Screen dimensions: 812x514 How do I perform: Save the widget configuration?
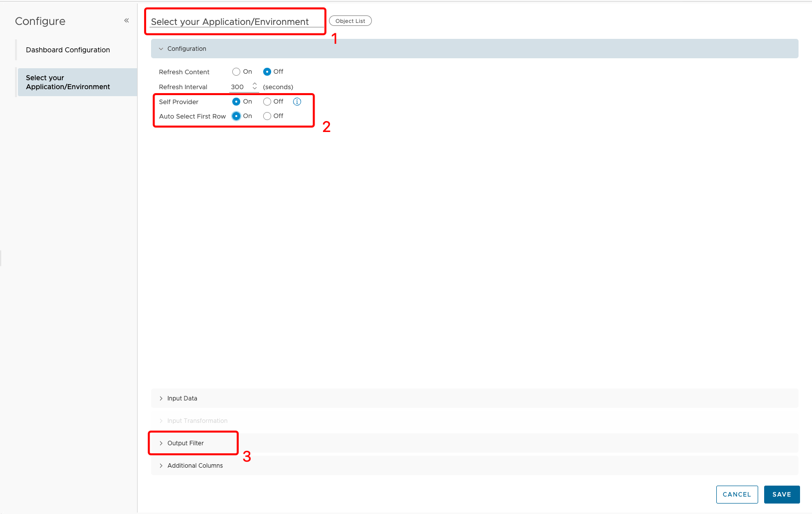(782, 494)
